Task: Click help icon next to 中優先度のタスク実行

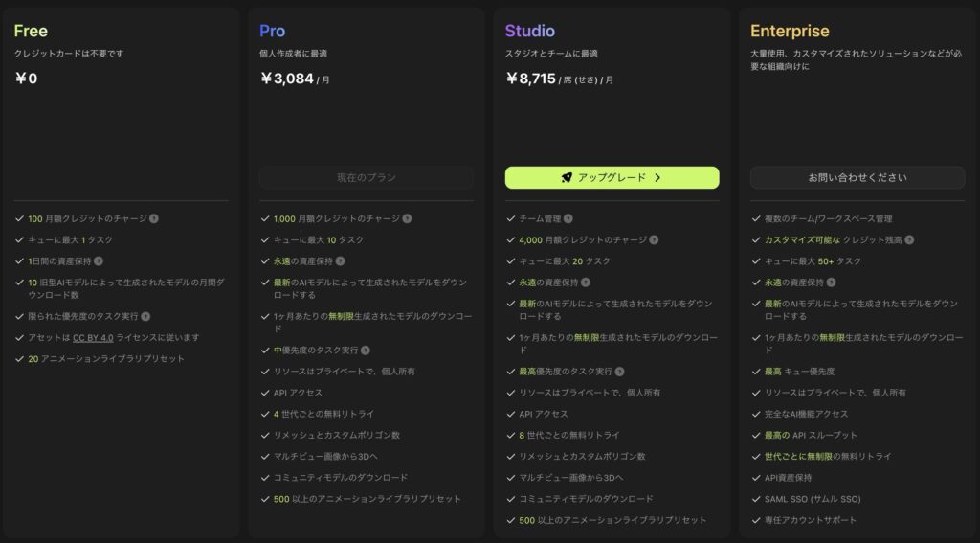Action: tap(365, 351)
